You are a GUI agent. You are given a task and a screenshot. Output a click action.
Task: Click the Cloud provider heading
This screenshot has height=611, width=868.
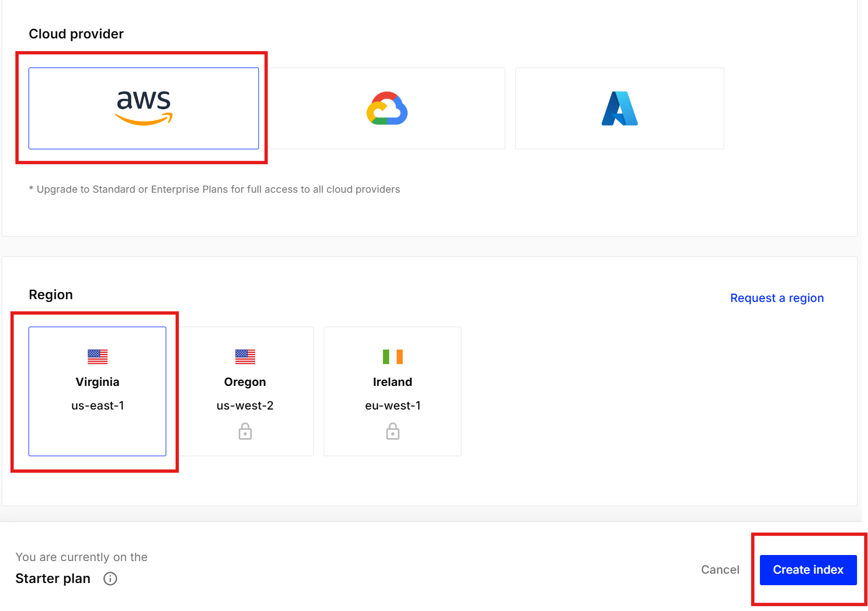click(76, 34)
